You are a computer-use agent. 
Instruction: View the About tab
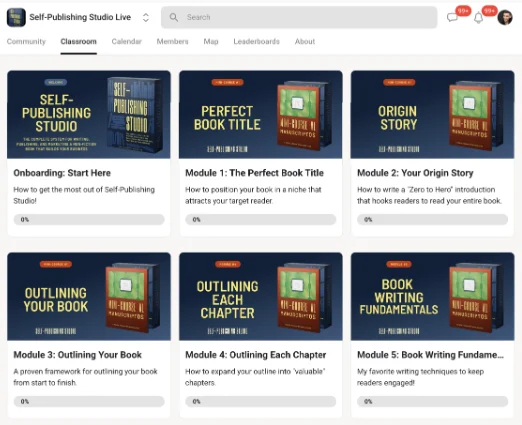[305, 42]
